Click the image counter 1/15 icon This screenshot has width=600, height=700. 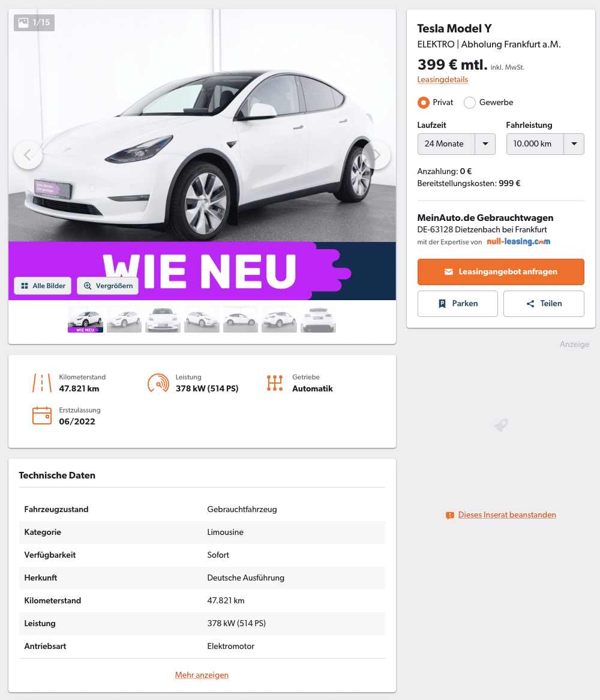(x=23, y=22)
